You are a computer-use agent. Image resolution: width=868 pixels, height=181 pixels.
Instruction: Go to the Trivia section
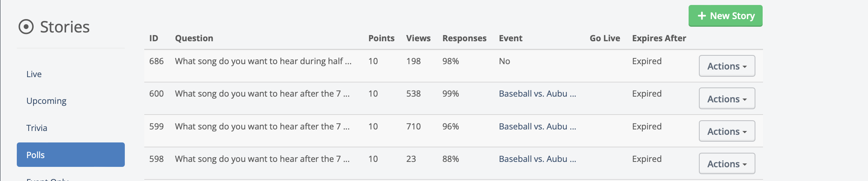[37, 128]
